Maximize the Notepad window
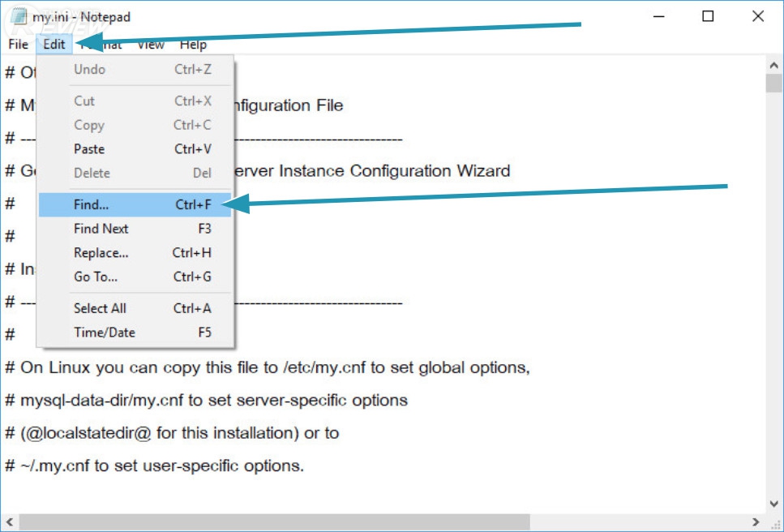Viewport: 784px width, 532px height. (708, 16)
